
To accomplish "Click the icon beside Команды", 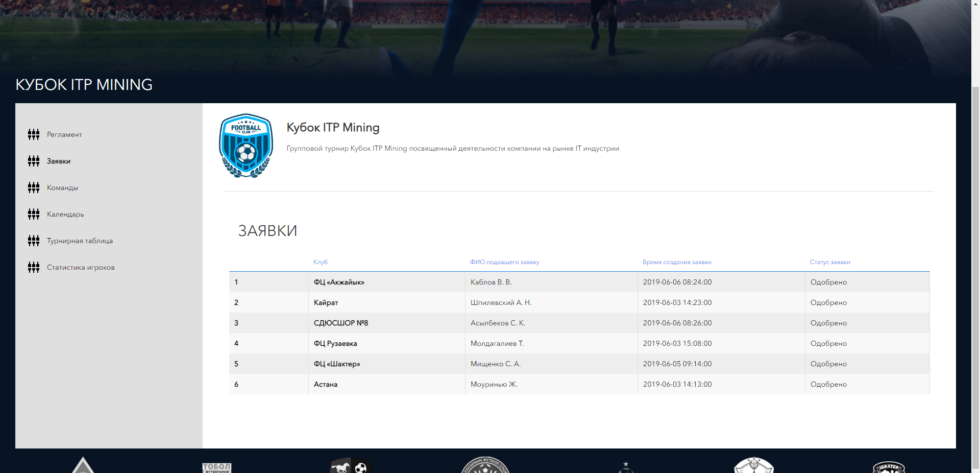I will (34, 187).
